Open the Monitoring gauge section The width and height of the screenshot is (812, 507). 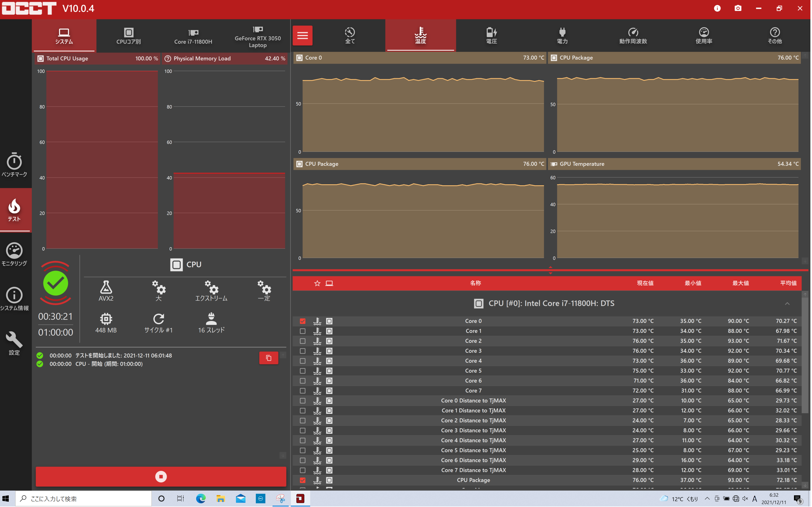14,254
